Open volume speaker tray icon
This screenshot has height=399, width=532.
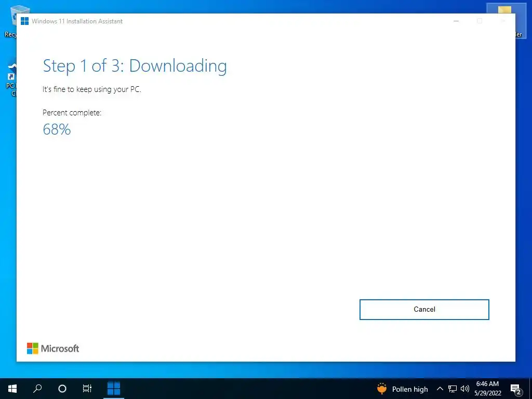tap(465, 389)
